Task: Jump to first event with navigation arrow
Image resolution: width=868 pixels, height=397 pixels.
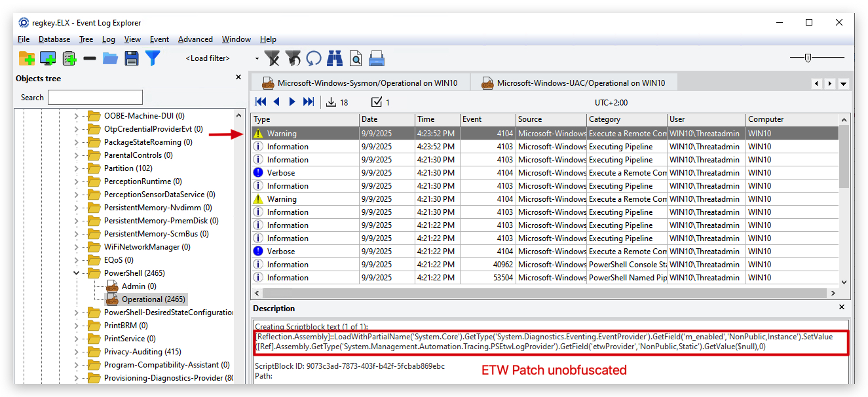Action: [261, 102]
